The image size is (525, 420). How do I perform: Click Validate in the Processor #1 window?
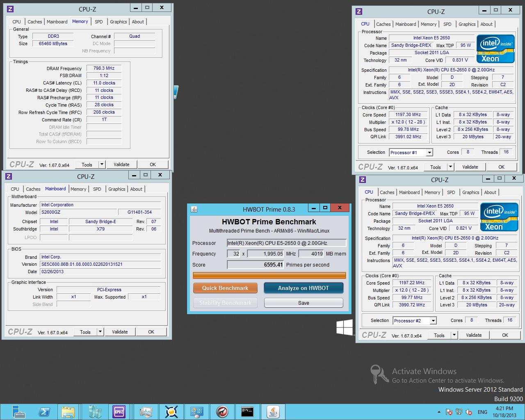tap(470, 167)
